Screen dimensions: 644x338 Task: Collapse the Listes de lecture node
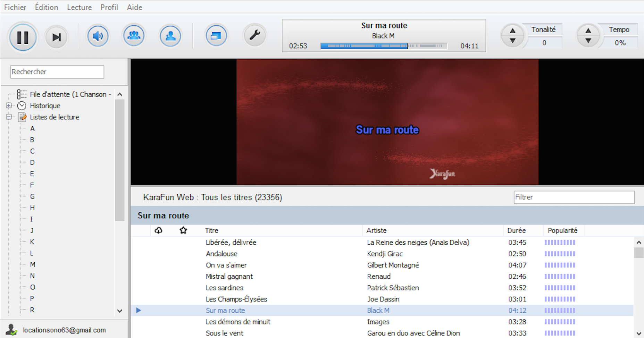pyautogui.click(x=9, y=117)
